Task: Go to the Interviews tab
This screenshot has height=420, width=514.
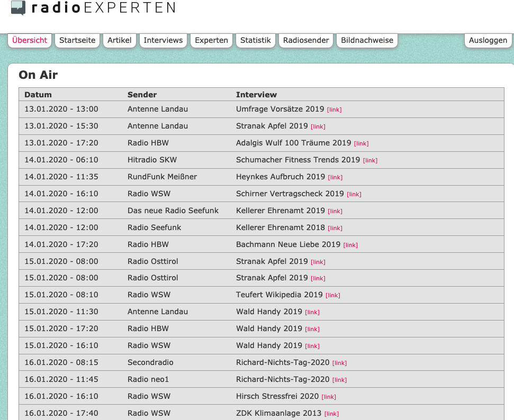Action: pos(163,40)
